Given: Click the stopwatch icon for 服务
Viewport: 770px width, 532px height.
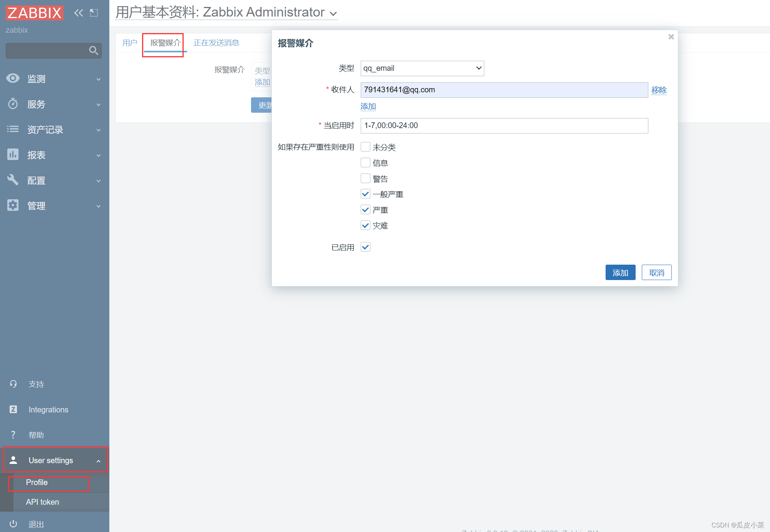Looking at the screenshot, I should pos(13,104).
